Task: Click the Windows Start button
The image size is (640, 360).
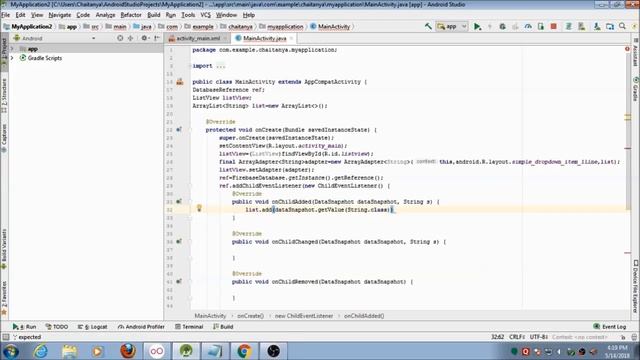Action: point(11,351)
